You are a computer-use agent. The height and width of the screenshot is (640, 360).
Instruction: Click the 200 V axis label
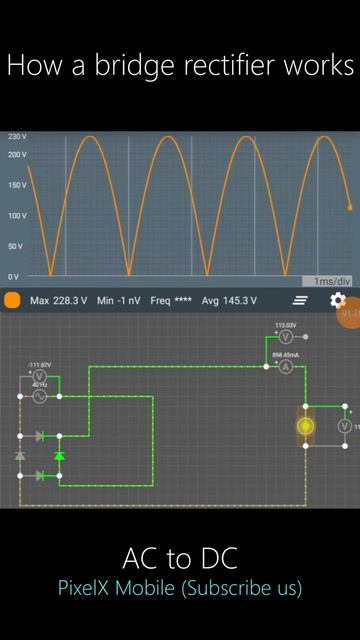17,155
